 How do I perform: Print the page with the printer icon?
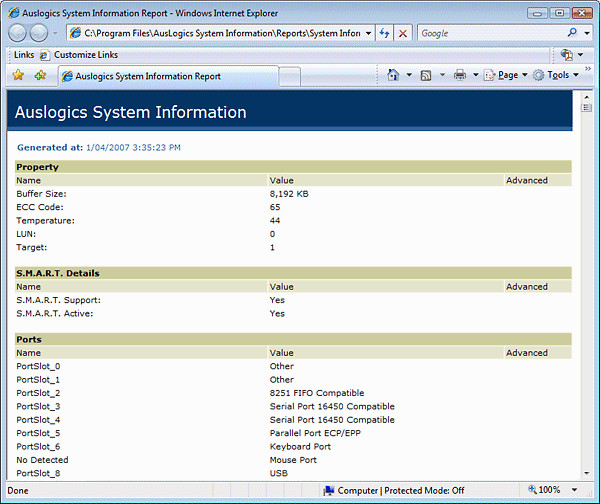460,75
